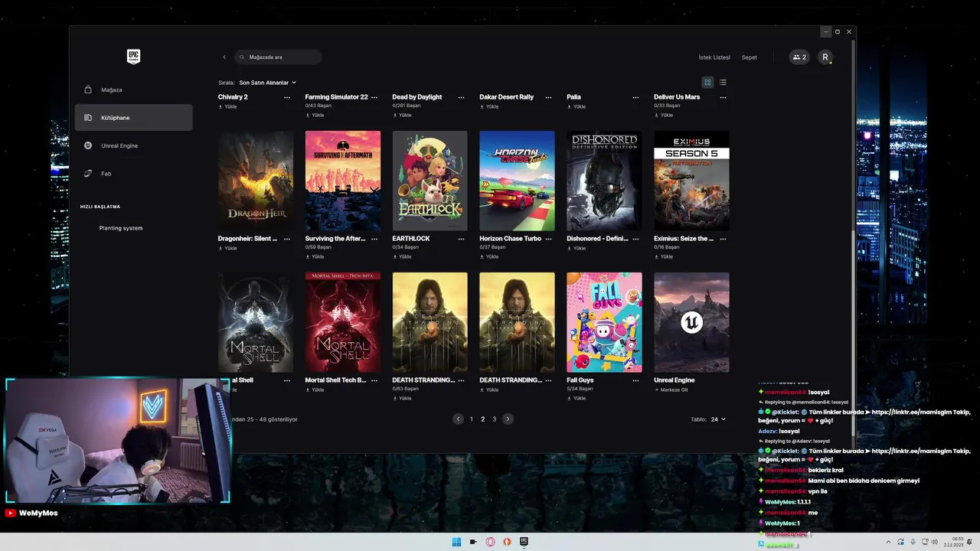Switch library to grid view
The image size is (980, 551).
[x=707, y=82]
